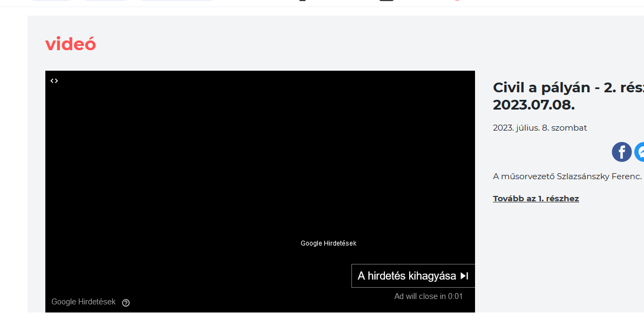Click the 'Civil a pályán - 2. rész' title
Viewport: 644px width, 333px height.
pyautogui.click(x=568, y=96)
